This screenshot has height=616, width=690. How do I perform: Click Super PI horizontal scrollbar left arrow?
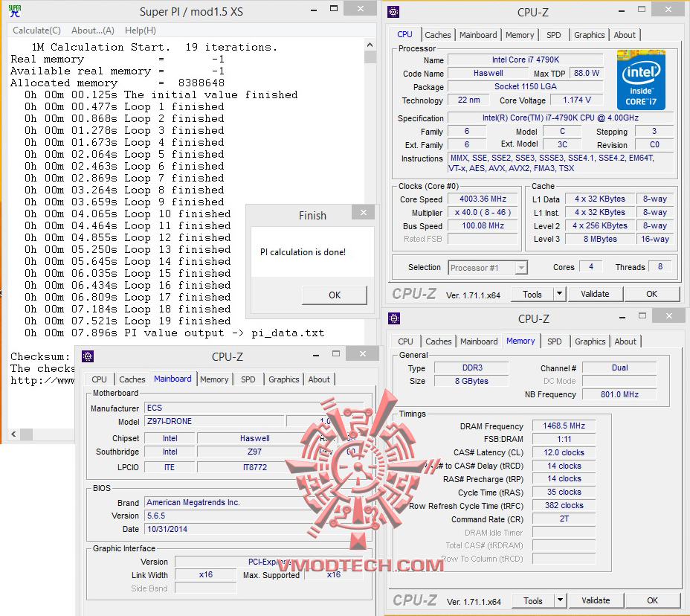pyautogui.click(x=13, y=434)
